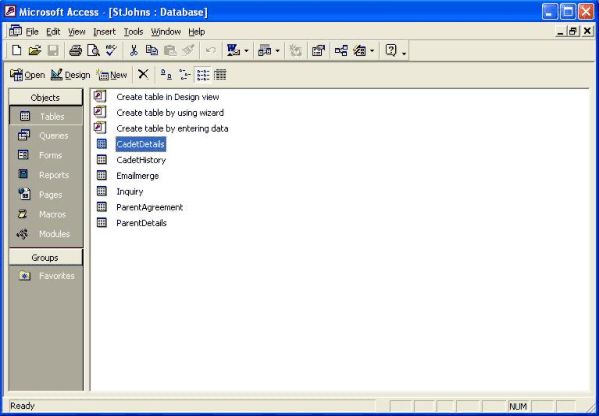This screenshot has height=416, width=599.
Task: Select the CadetDetails table
Action: point(141,144)
